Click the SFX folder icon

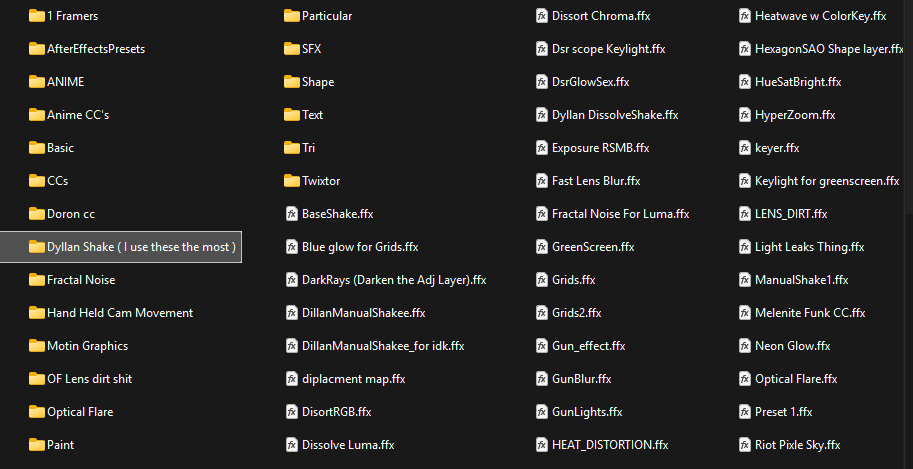point(292,49)
